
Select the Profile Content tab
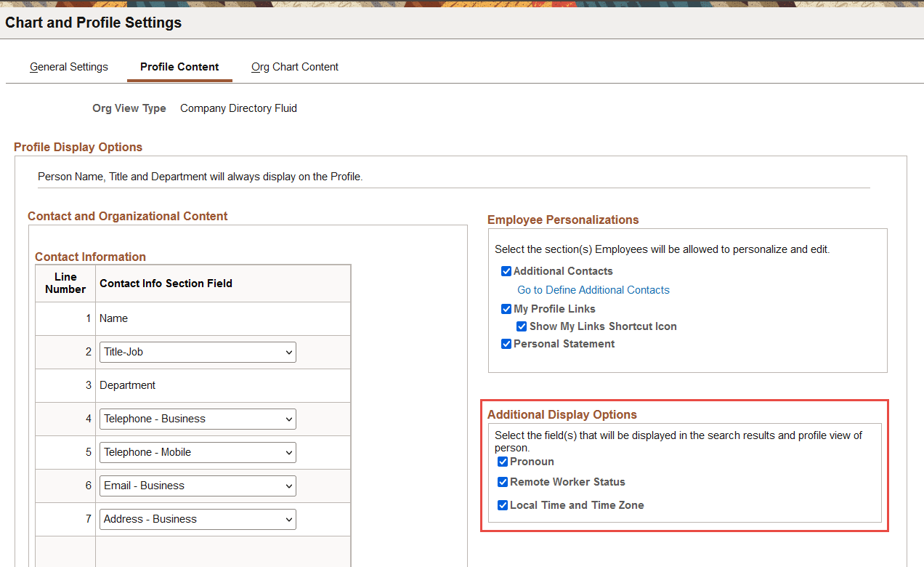(179, 67)
